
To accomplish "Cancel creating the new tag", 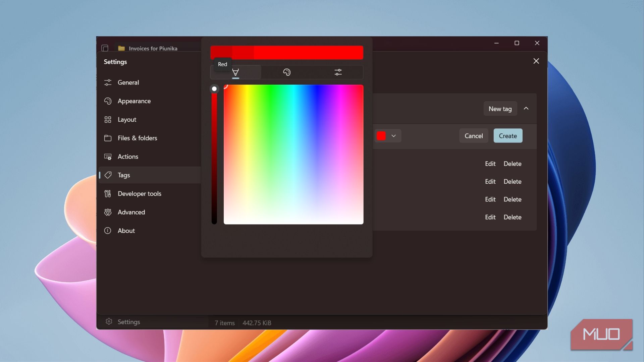I will (474, 136).
